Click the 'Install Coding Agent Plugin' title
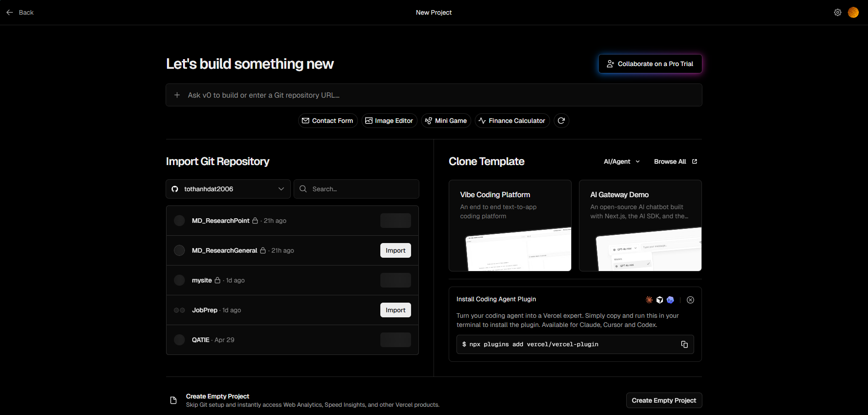Screen dimensions: 868x415 click(x=496, y=299)
